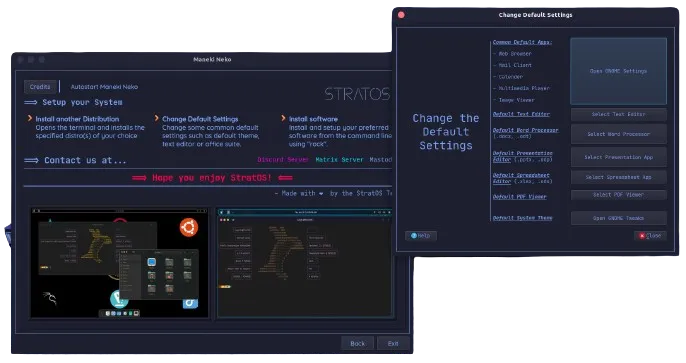The width and height of the screenshot is (686, 363).
Task: Open the Install software option
Action: point(313,119)
